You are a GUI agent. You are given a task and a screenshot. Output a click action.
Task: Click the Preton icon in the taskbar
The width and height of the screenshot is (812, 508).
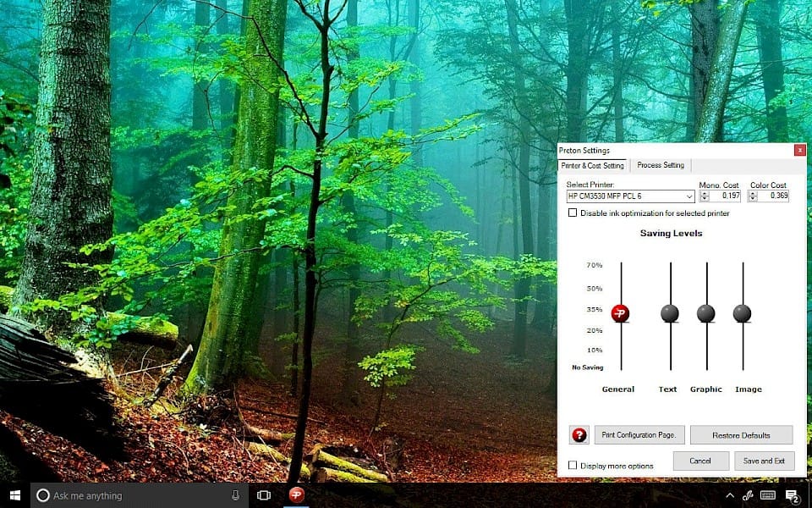click(x=296, y=495)
